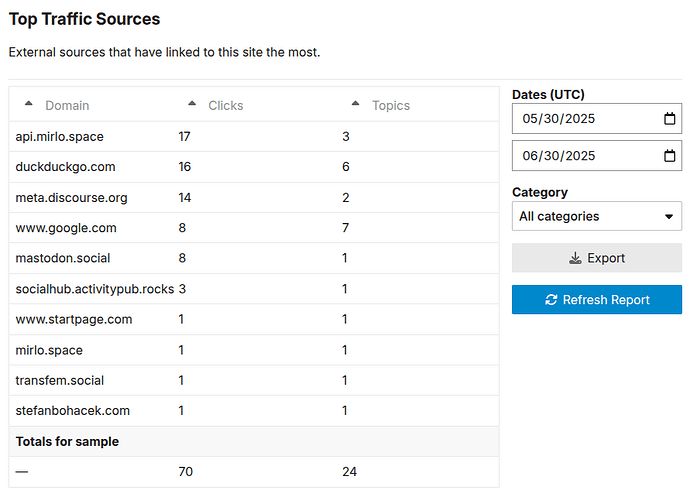
Task: Click the Domain column header
Action: pyautogui.click(x=67, y=106)
